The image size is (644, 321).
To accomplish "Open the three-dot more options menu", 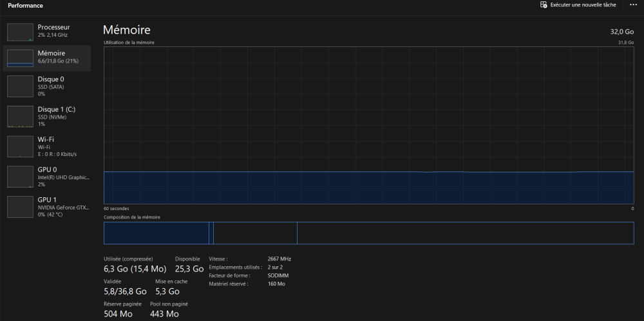I will coord(632,5).
